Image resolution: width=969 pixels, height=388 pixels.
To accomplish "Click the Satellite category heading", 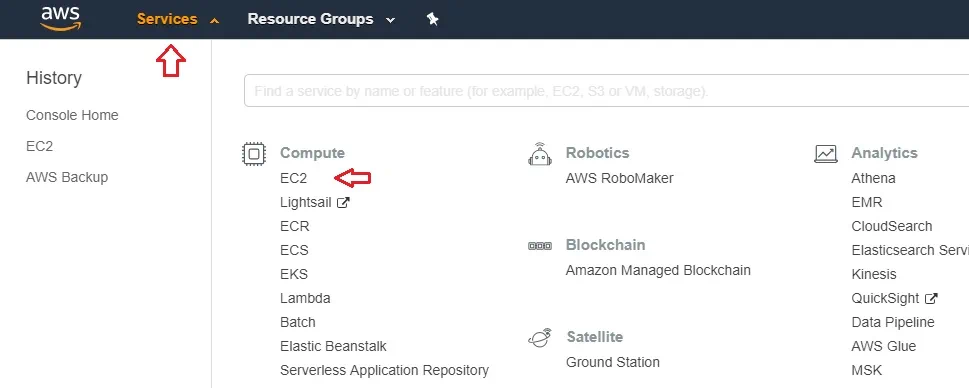I will (x=595, y=337).
